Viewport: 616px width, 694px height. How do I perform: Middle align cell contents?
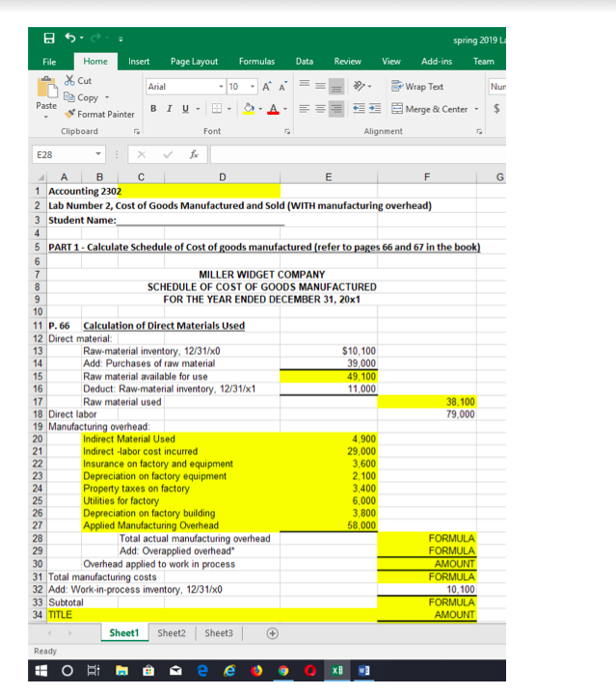[320, 86]
